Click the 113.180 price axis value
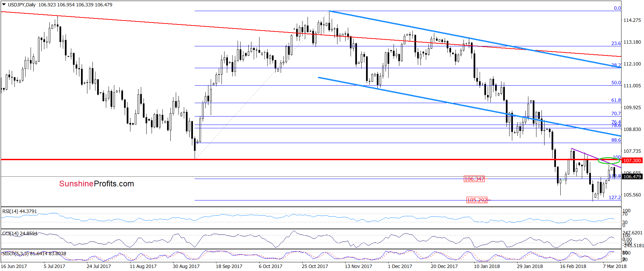This screenshot has height=271, width=644. 632,42
